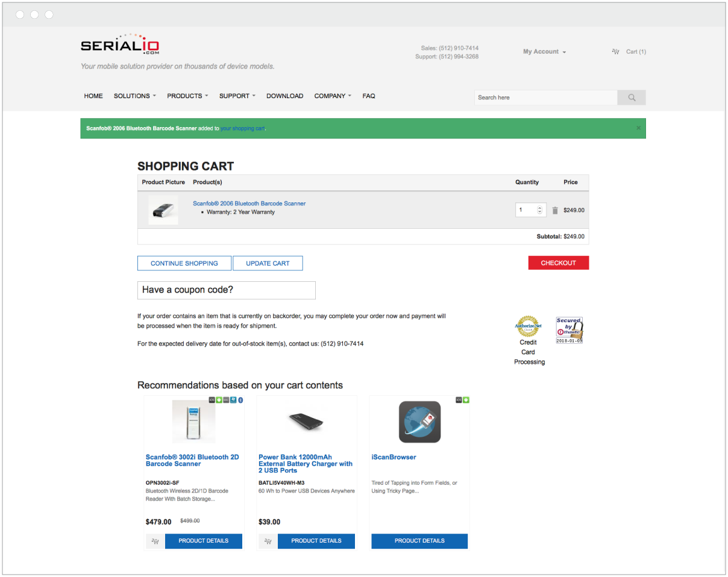Click Windows icon on Scanfob 3002i card

233,400
